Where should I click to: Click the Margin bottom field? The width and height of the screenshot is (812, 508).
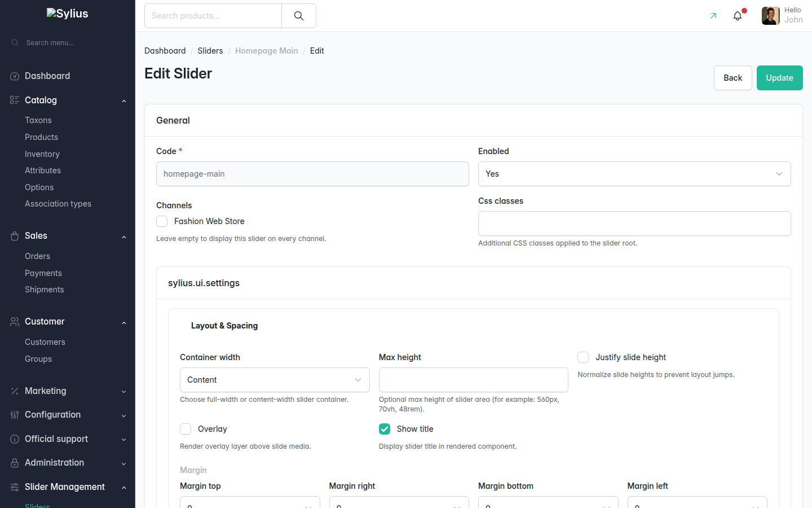click(548, 502)
